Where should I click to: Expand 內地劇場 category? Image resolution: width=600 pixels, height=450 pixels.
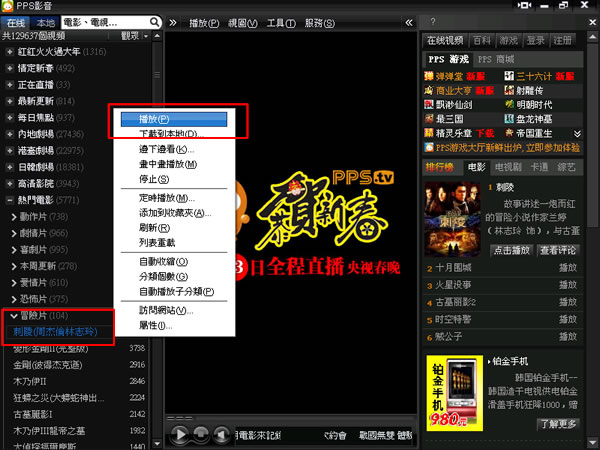(x=10, y=134)
